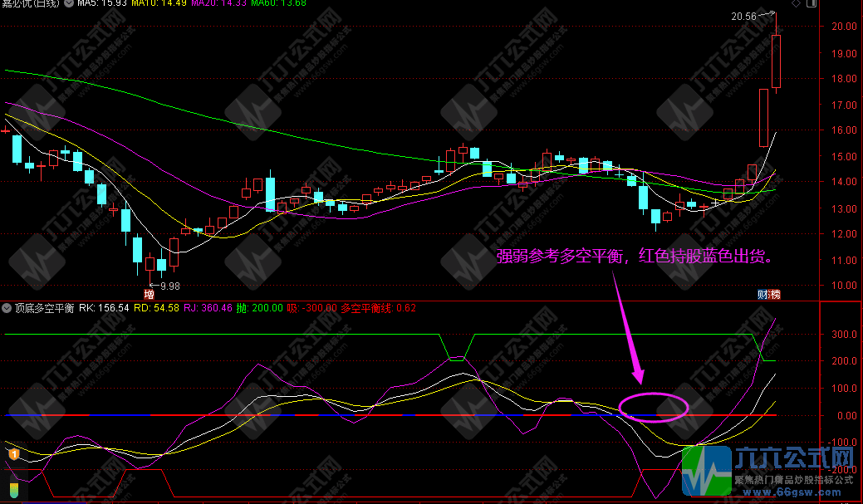Expand the dropdown next to 顶底多空平衡
This screenshot has width=863, height=504.
tap(7, 308)
